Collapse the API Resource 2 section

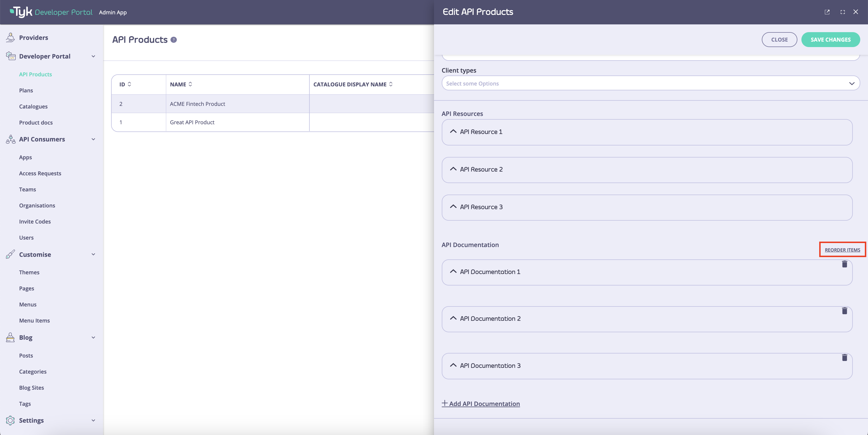coord(453,170)
